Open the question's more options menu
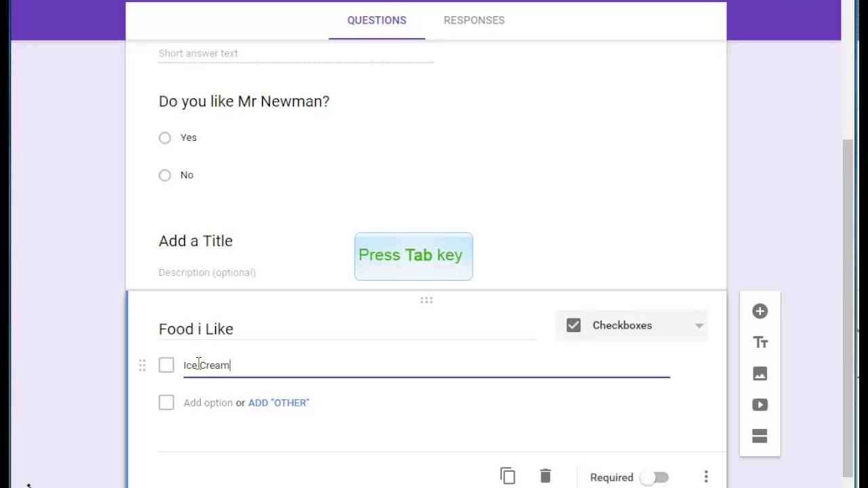The height and width of the screenshot is (488, 868). pyautogui.click(x=706, y=476)
